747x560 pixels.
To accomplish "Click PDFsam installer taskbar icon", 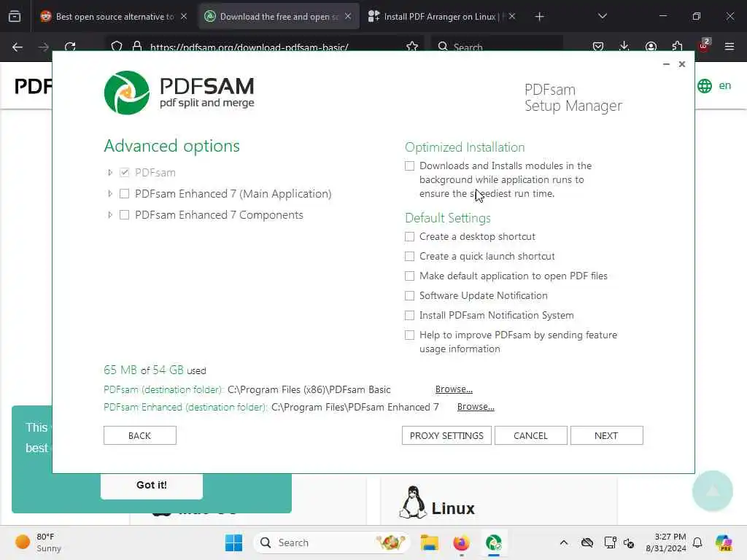I will pos(494,542).
